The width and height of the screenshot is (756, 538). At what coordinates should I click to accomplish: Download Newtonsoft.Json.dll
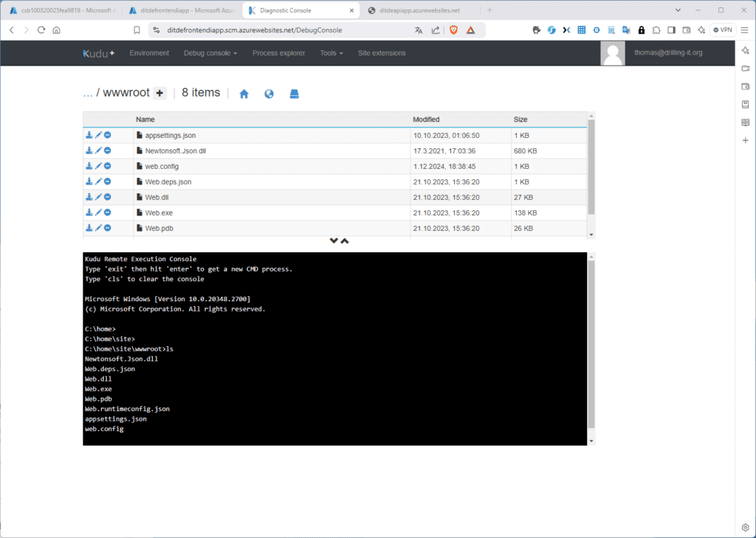[x=89, y=151]
